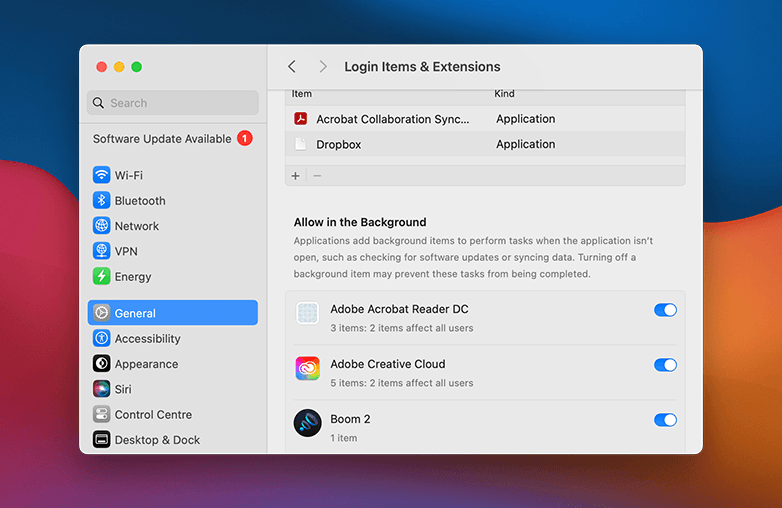The width and height of the screenshot is (782, 508).
Task: Click the Login Items & Extensions title
Action: (422, 67)
